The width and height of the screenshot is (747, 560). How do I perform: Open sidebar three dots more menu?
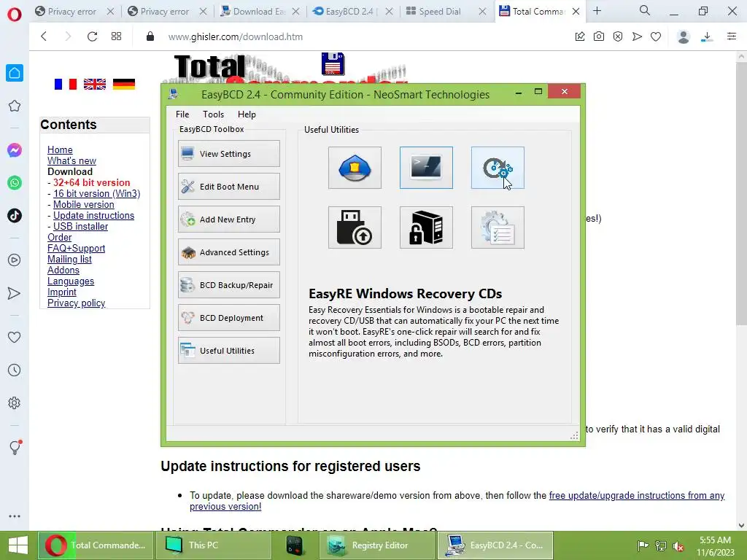coord(15,516)
